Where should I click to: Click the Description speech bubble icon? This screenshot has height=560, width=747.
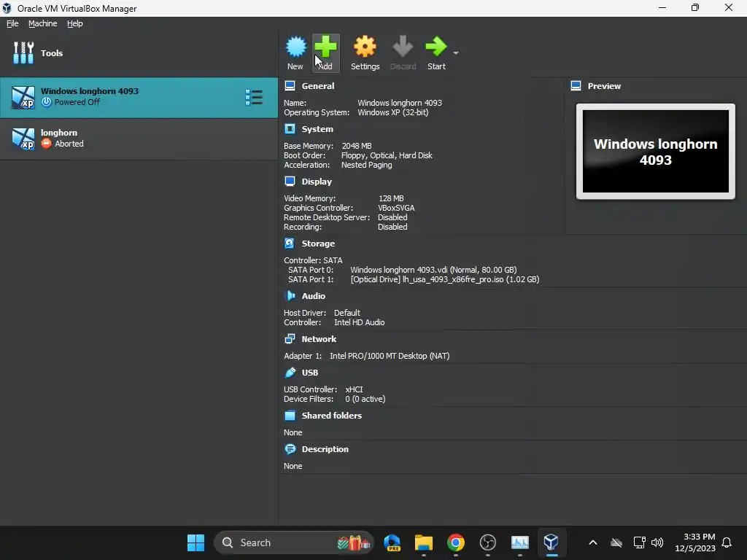tap(290, 448)
